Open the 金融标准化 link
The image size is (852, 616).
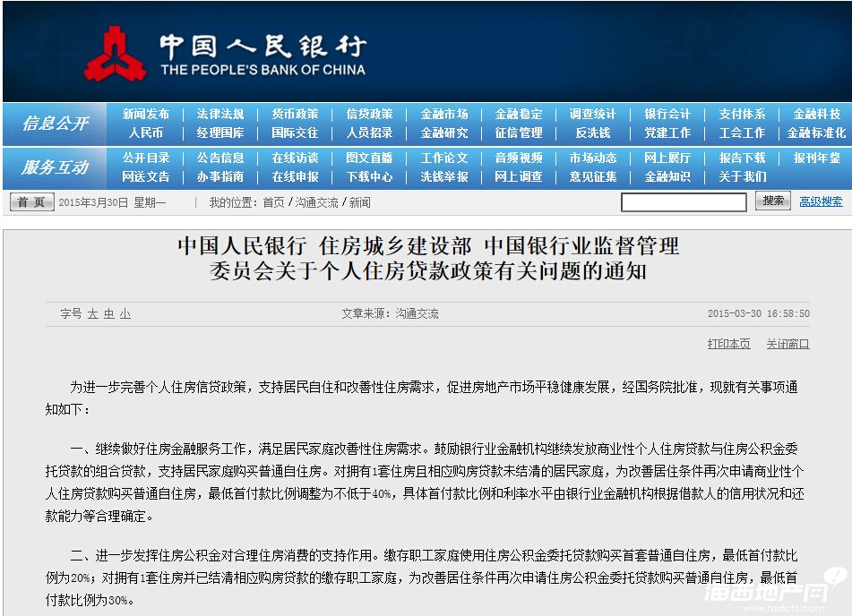click(817, 133)
